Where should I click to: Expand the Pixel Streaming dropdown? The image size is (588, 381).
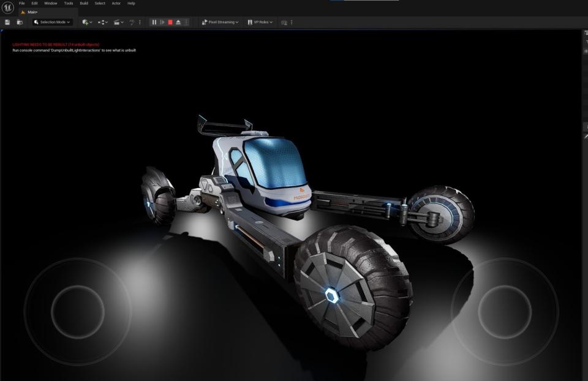coord(220,22)
